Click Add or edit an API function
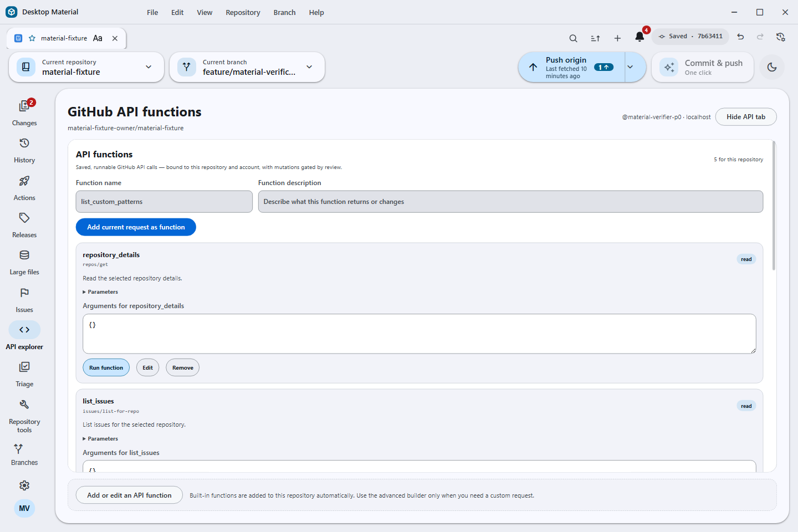The height and width of the screenshot is (532, 798). tap(129, 495)
